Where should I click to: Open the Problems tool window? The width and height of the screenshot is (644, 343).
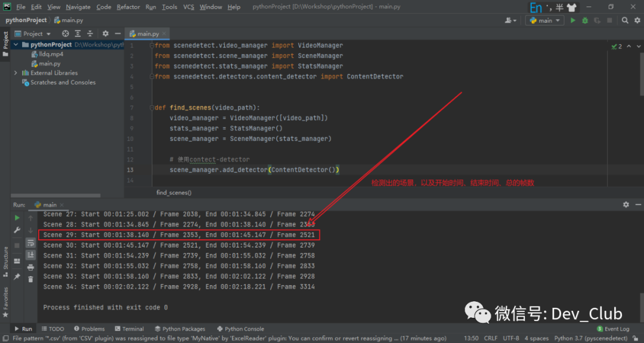pos(89,329)
